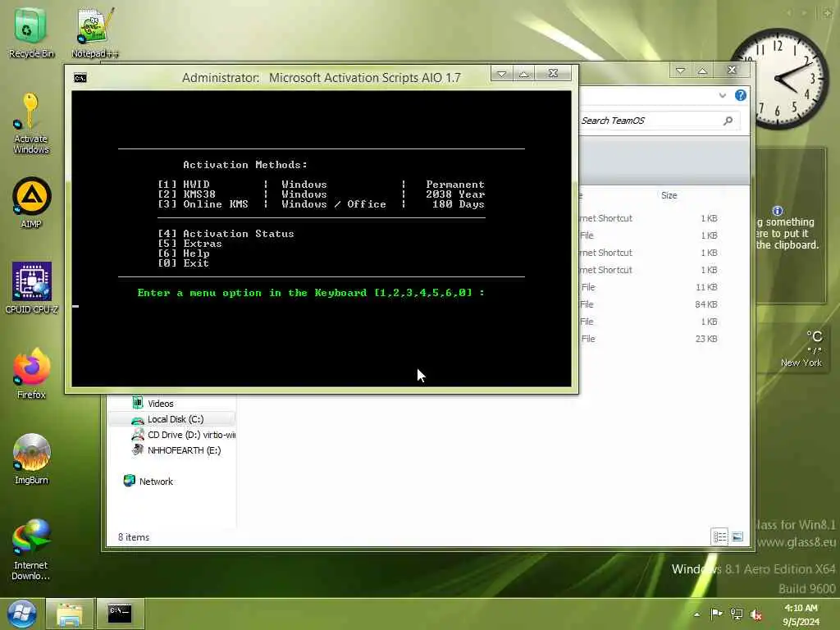Launch the ImgBurn desktop shortcut
Screen dimensions: 840x630
(x=32, y=459)
